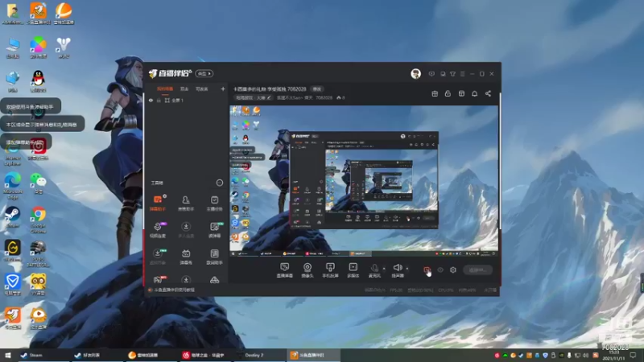Add a multimedia source

(353, 270)
